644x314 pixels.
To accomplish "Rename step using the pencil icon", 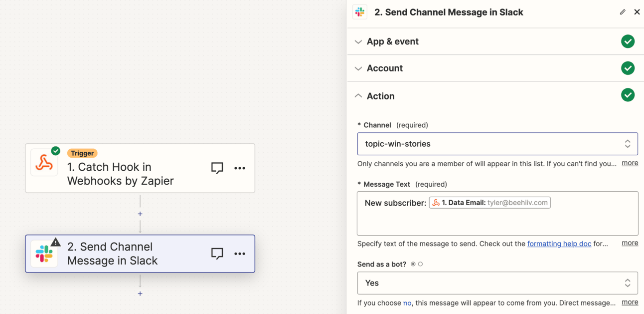I will (623, 12).
